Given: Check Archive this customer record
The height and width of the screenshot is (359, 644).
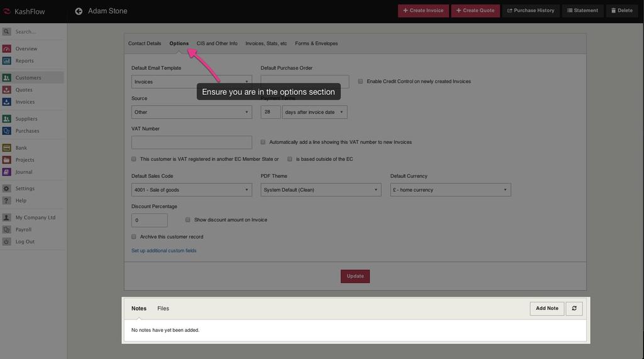Looking at the screenshot, I should pyautogui.click(x=134, y=237).
